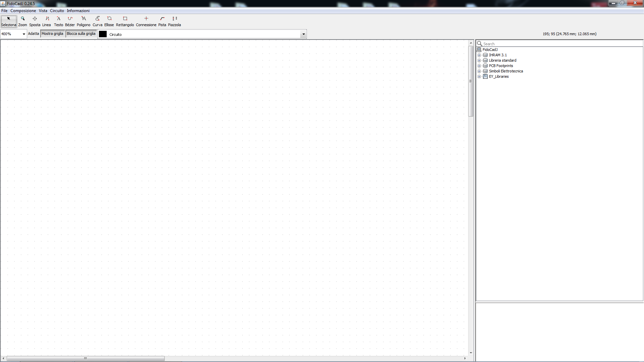Toggle Blocca sulla griglia snapping
Screen dimensions: 644x362
coord(81,34)
